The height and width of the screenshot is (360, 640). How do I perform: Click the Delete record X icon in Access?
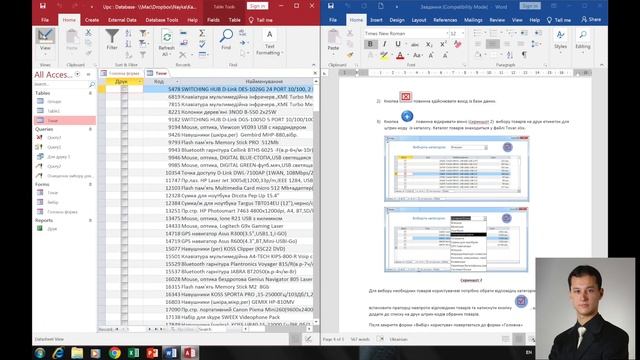tap(183, 54)
